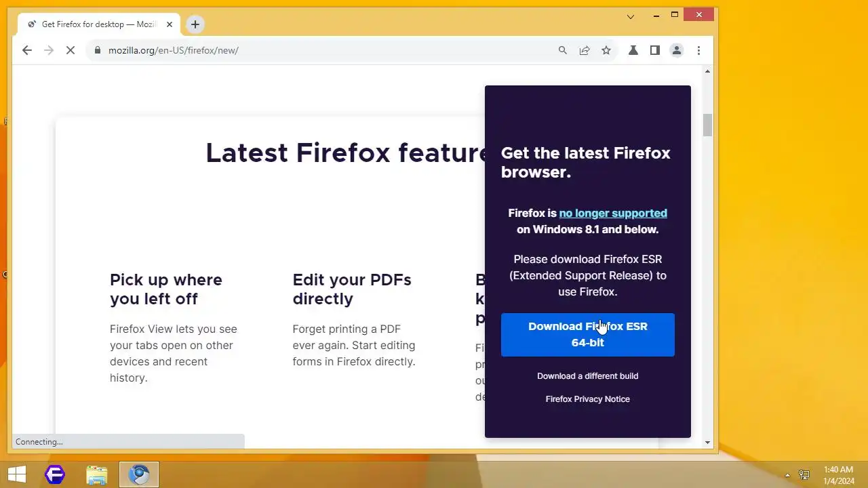
Task: Open the purple F app in taskbar
Action: point(55,474)
